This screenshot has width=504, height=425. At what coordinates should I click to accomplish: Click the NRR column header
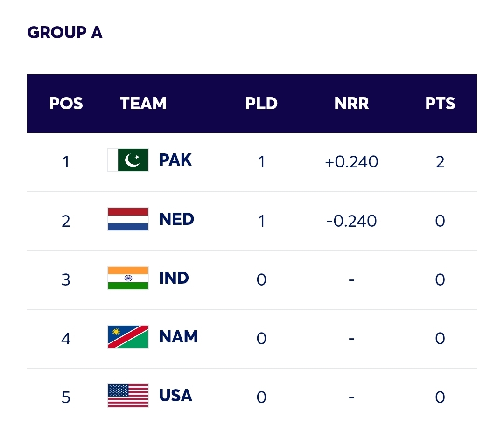coord(351,104)
